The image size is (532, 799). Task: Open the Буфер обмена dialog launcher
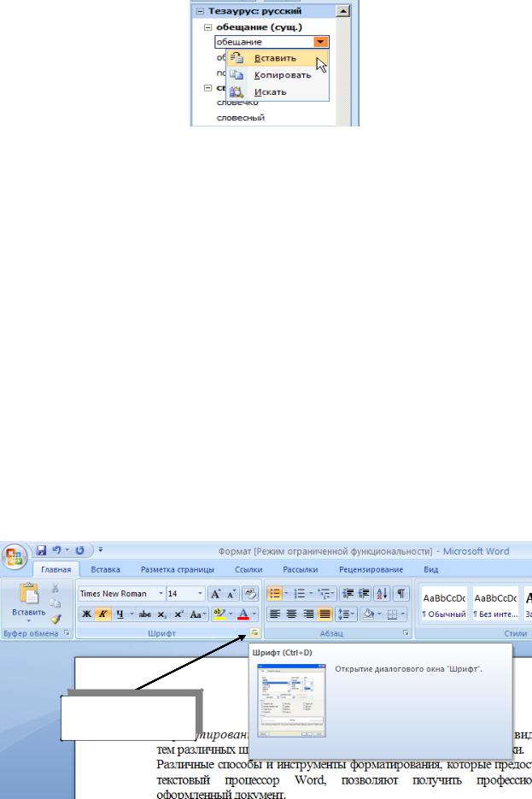(67, 633)
